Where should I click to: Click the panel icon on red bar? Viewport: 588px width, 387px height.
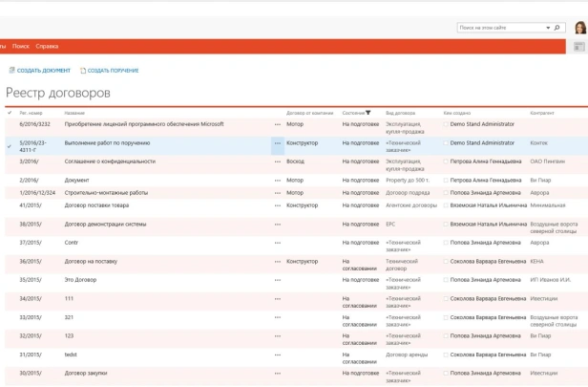click(x=579, y=47)
